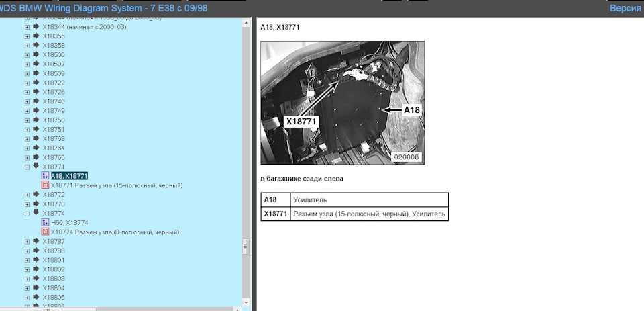Screen dimensions: 644x311
Task: Click the arrow icon next to X18773
Action: (36, 204)
